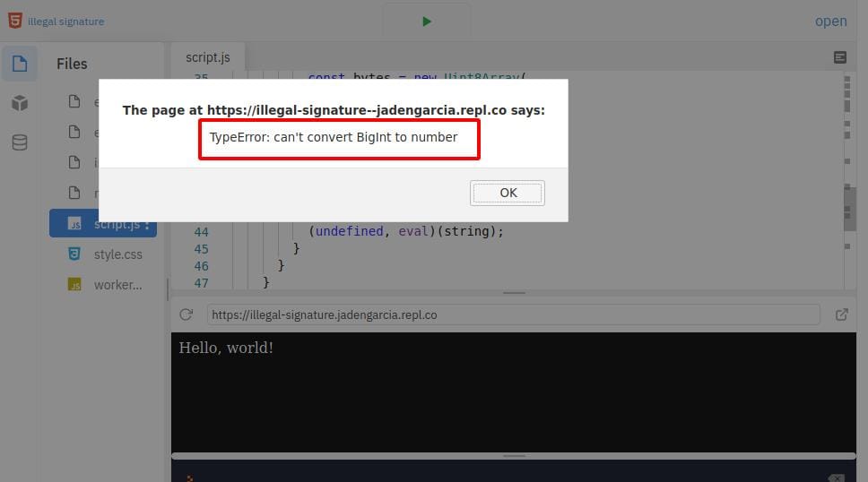Click the 'open' link at top right
Screen dimensions: 868x482
coord(830,21)
